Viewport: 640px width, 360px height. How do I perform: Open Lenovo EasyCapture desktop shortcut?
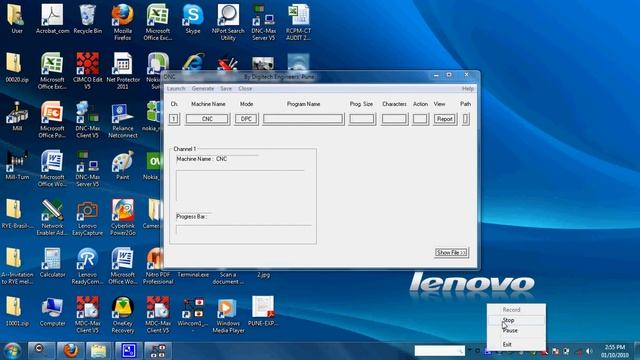point(87,217)
